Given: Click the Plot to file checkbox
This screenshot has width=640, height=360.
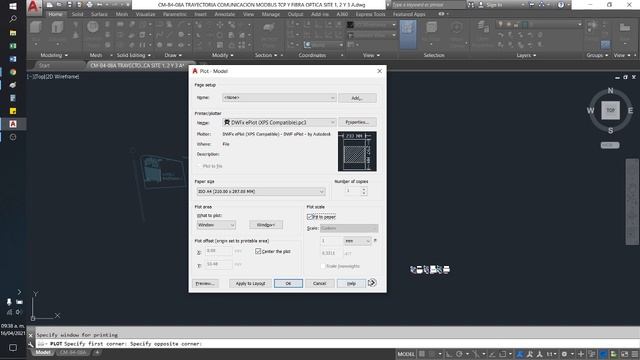Looking at the screenshot, I should [x=200, y=166].
